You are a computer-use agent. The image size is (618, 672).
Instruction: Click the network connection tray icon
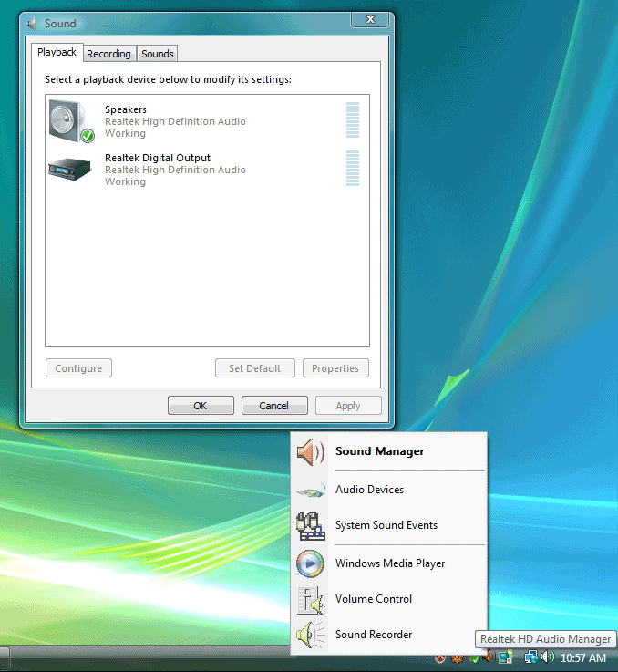click(531, 657)
